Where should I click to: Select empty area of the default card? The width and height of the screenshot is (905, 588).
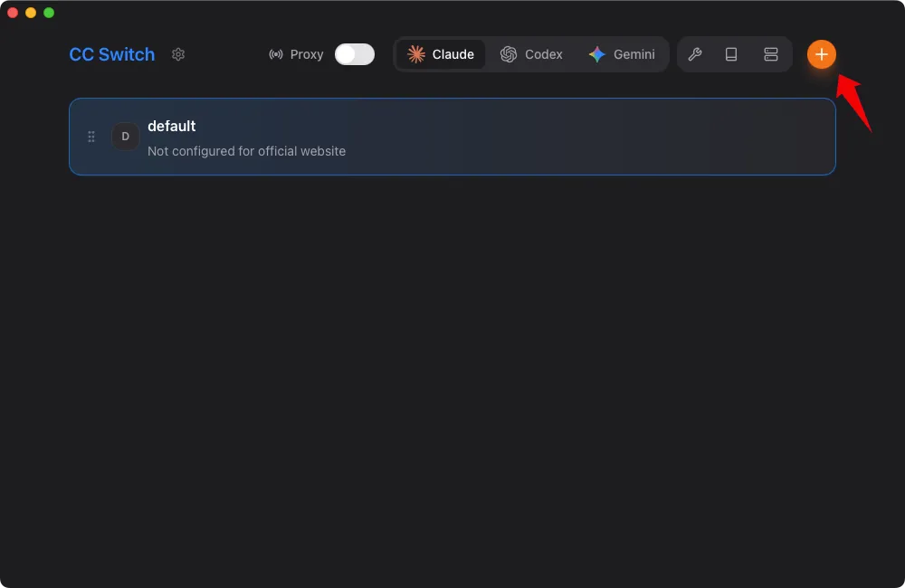tap(588, 137)
